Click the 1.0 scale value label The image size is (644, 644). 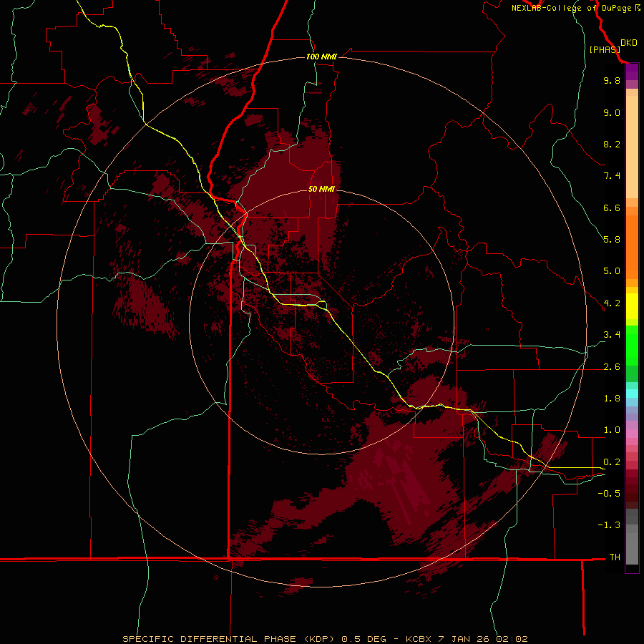click(612, 430)
